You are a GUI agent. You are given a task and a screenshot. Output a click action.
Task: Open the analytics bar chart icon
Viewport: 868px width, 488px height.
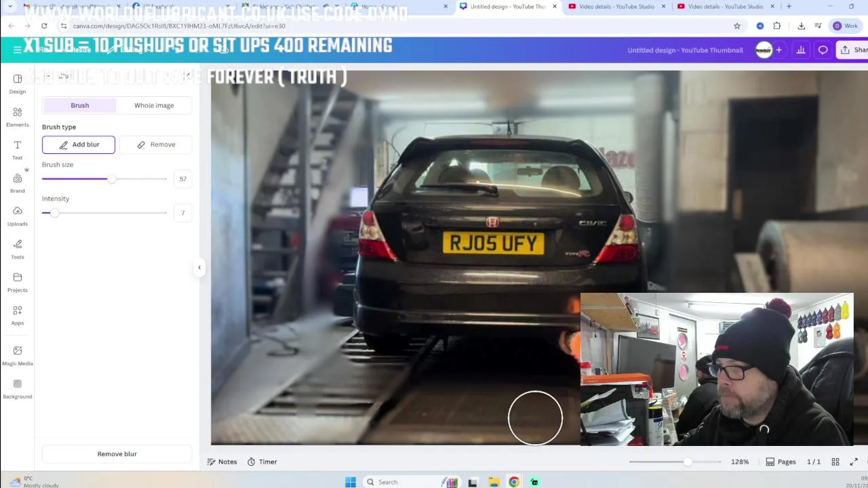pyautogui.click(x=801, y=50)
